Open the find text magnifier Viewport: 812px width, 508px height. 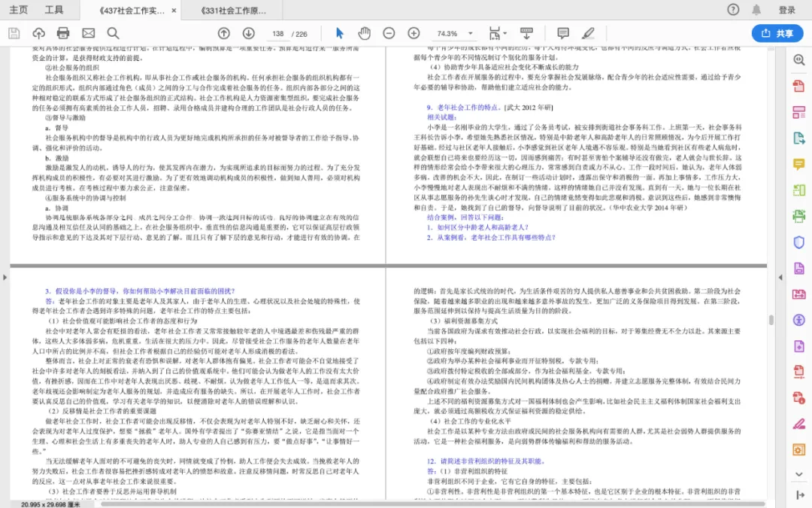coord(113,33)
